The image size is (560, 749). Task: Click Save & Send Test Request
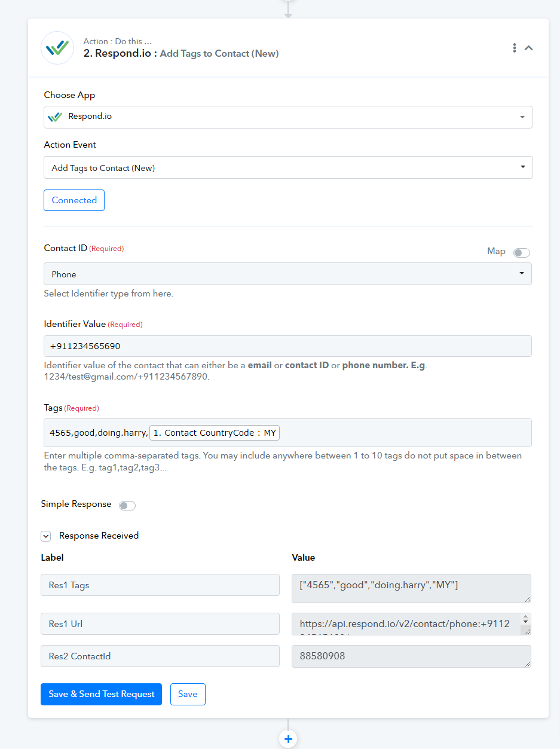click(x=101, y=694)
